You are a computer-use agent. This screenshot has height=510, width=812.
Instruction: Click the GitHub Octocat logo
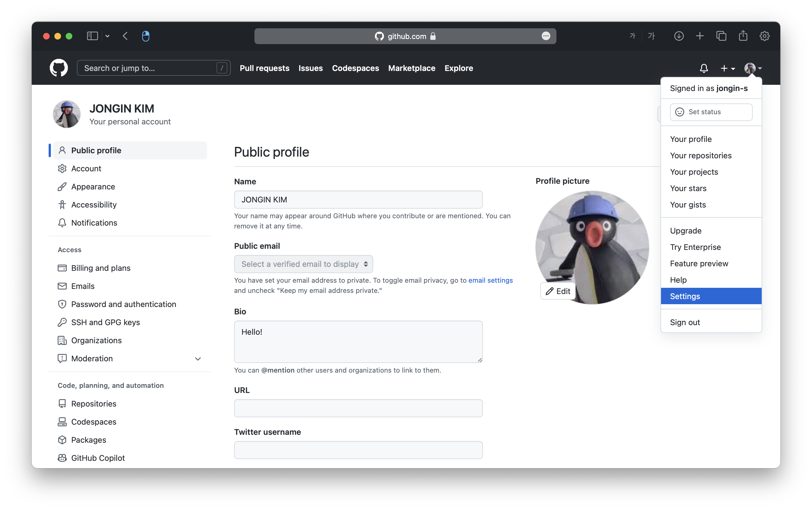[x=59, y=68]
